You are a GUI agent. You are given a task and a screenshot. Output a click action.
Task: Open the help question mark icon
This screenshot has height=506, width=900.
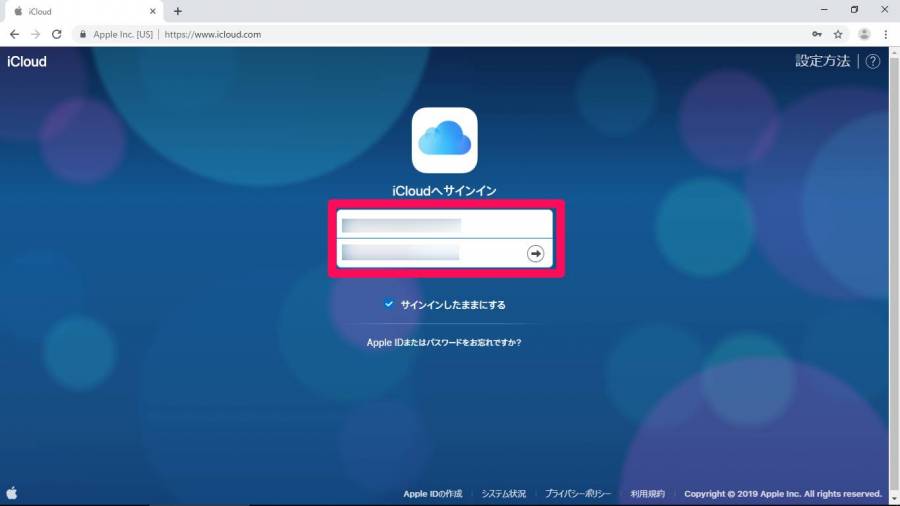click(x=872, y=61)
